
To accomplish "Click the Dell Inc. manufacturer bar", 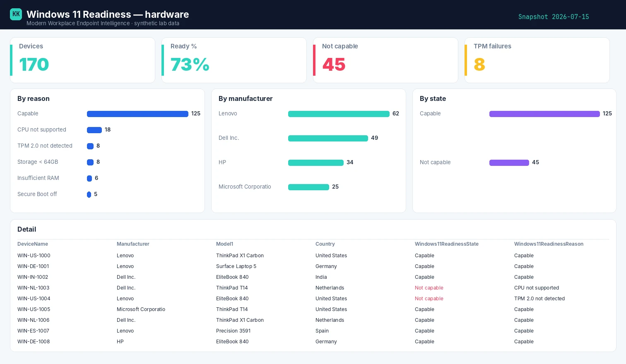I will (328, 138).
